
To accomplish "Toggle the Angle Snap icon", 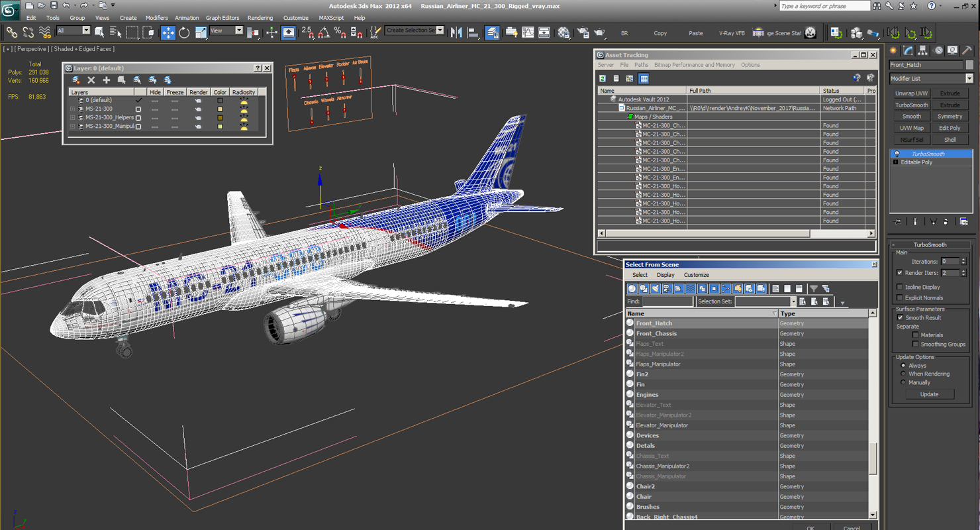I will pyautogui.click(x=324, y=32).
